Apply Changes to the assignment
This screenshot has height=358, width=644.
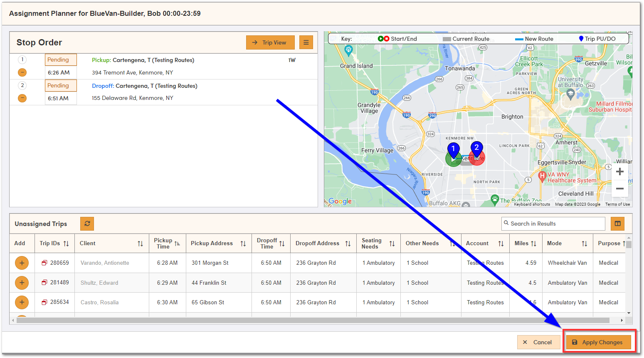599,342
